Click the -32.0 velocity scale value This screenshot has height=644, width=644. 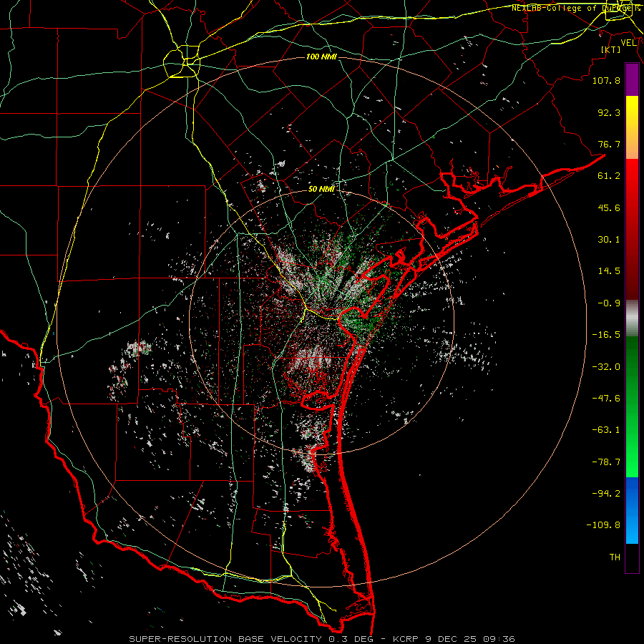(x=606, y=367)
